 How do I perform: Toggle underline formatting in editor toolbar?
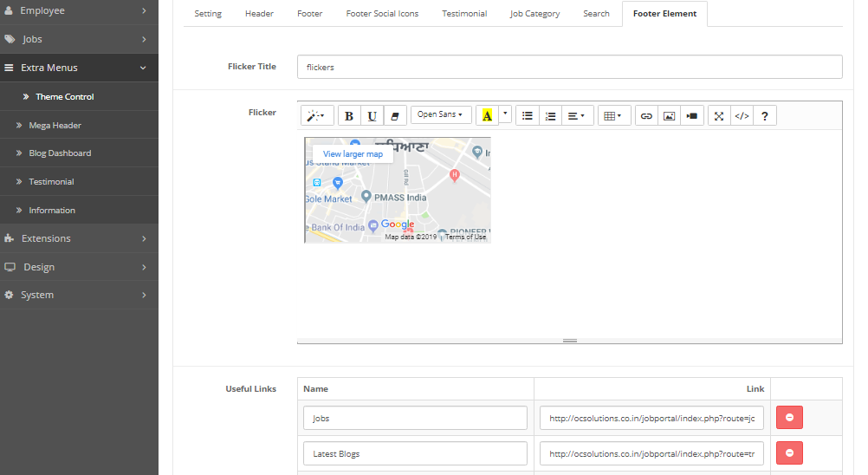click(x=372, y=115)
